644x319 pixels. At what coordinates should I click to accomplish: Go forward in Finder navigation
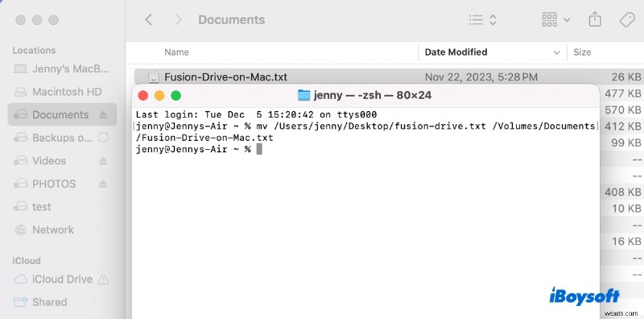(178, 19)
